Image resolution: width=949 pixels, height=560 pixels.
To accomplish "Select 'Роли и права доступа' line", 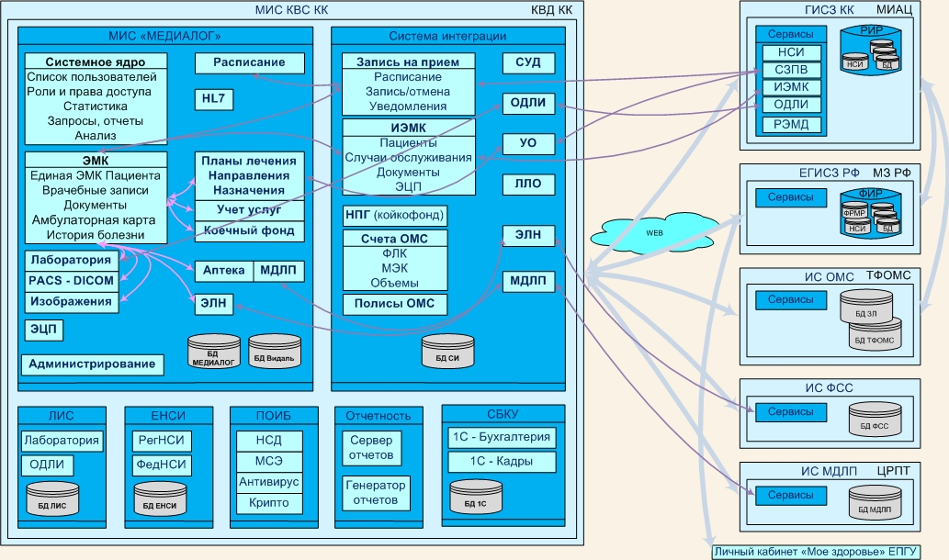I will click(x=89, y=92).
